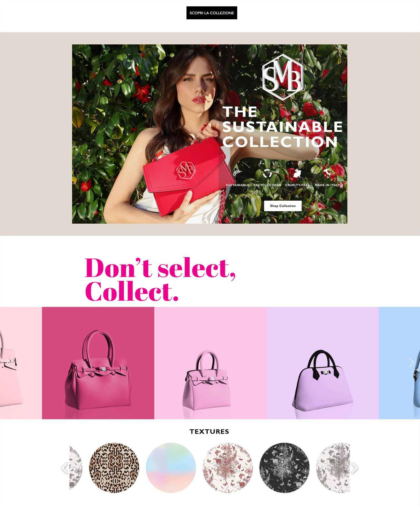Viewport: 420px width, 507px height.
Task: Open the lilac dome bag tile
Action: tap(323, 363)
